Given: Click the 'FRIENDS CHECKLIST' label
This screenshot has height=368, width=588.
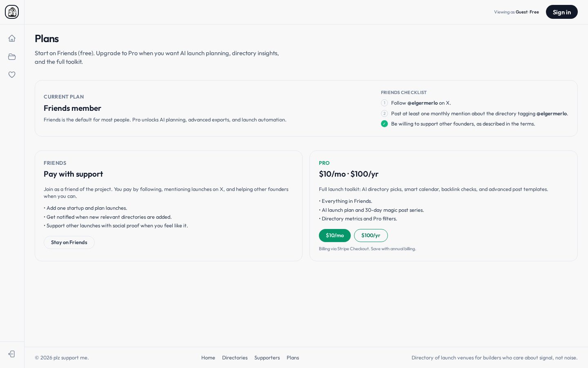Looking at the screenshot, I should [x=404, y=93].
